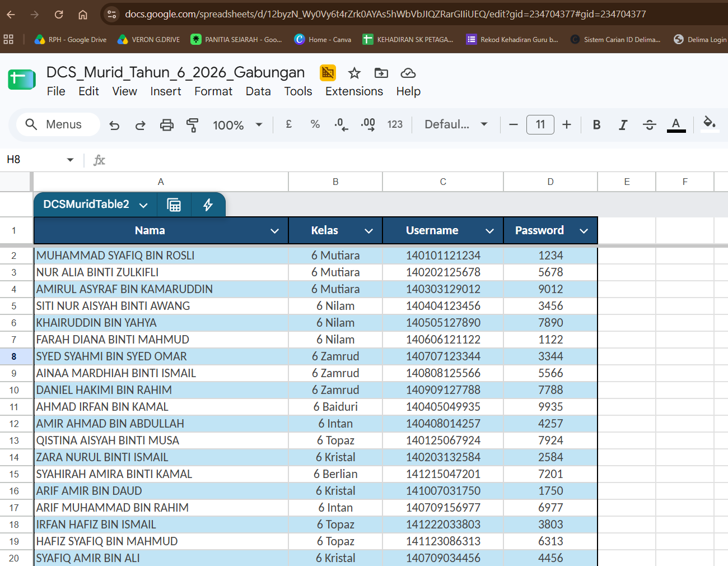The width and height of the screenshot is (728, 566).
Task: Open the File menu
Action: [x=56, y=91]
